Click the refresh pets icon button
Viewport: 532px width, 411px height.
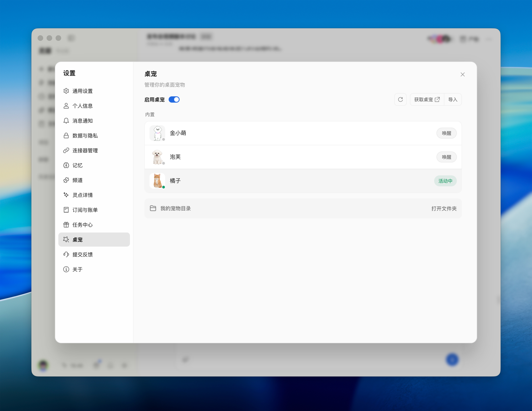pyautogui.click(x=400, y=99)
